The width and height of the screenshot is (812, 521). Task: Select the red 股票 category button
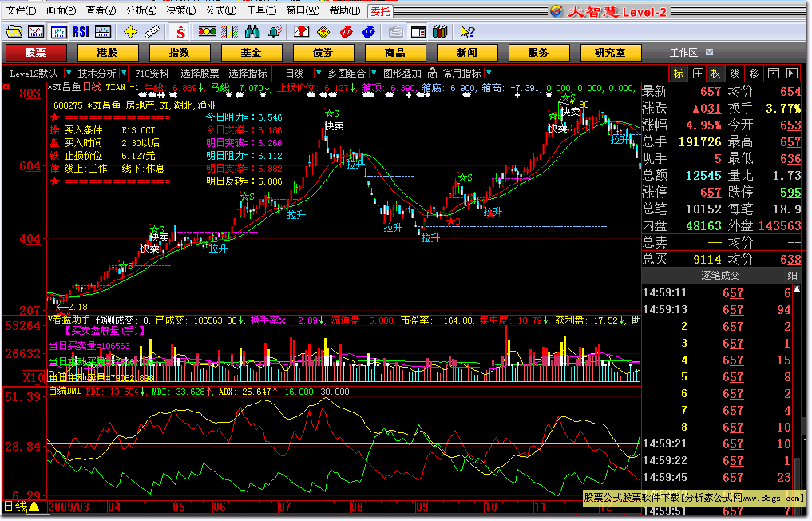(36, 53)
